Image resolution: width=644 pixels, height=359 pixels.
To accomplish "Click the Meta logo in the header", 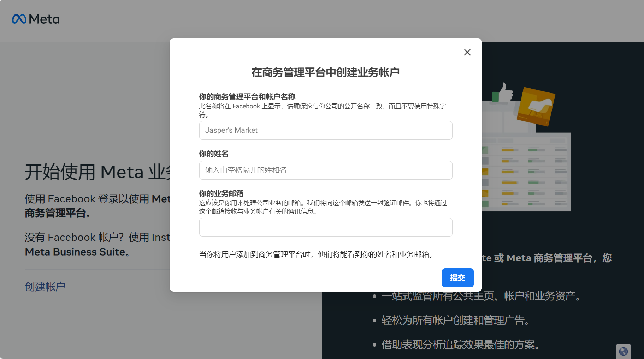I will tap(36, 19).
